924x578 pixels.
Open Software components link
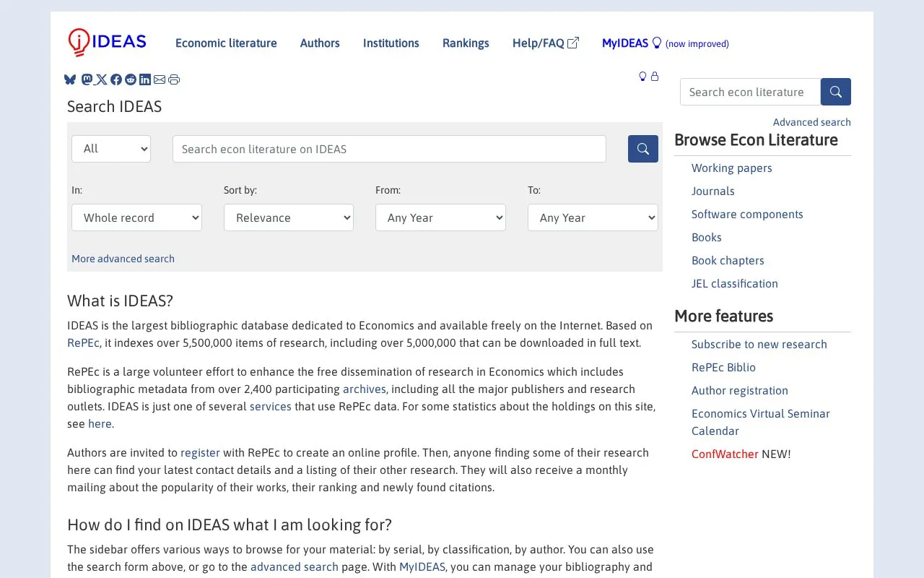pos(747,214)
